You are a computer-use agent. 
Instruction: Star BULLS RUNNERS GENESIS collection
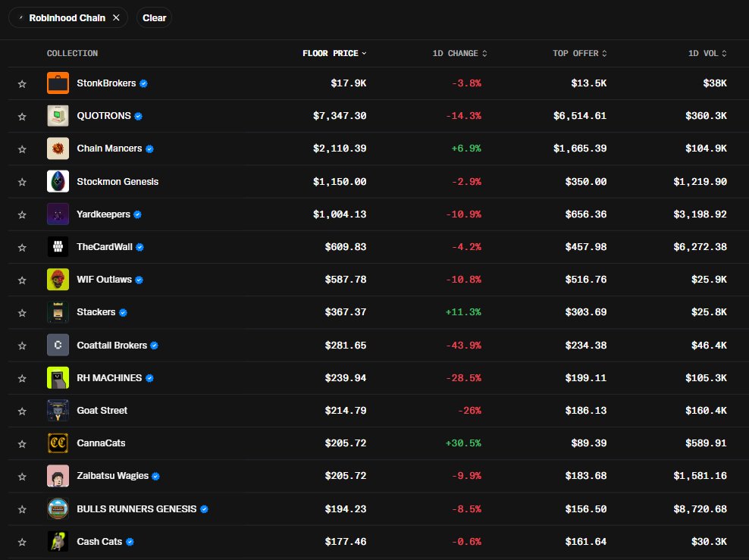point(22,509)
